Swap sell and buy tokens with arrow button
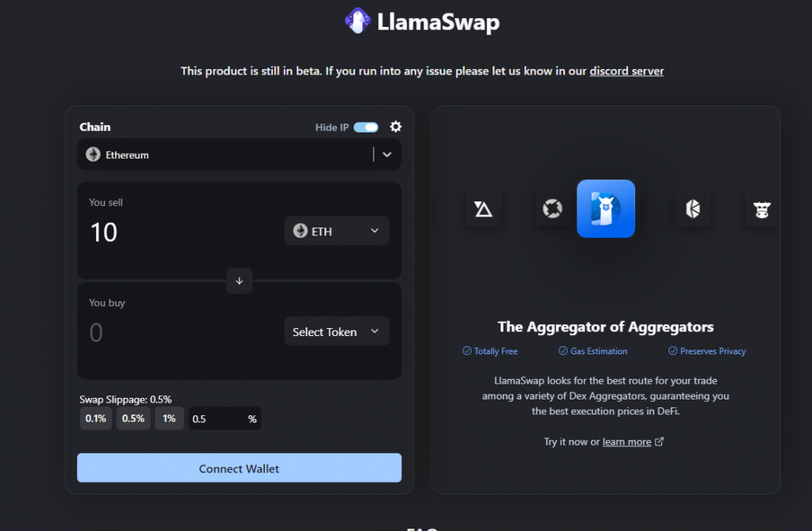This screenshot has height=531, width=812. 239,281
